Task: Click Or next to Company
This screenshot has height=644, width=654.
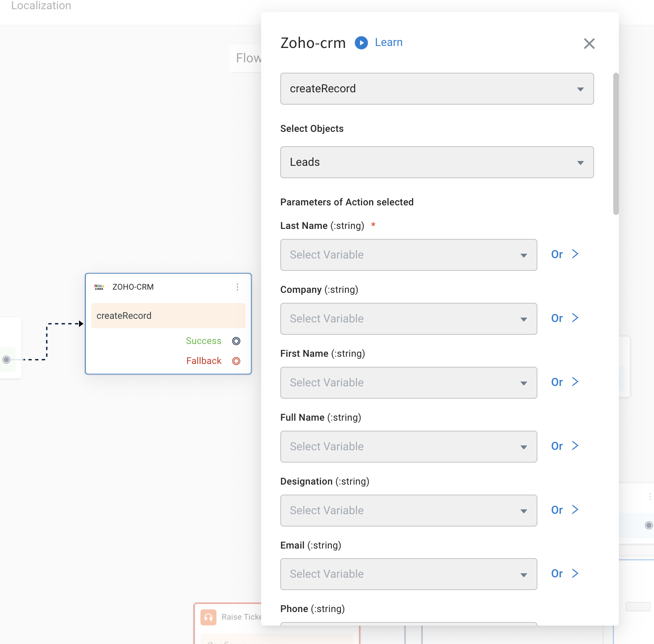Action: (557, 318)
